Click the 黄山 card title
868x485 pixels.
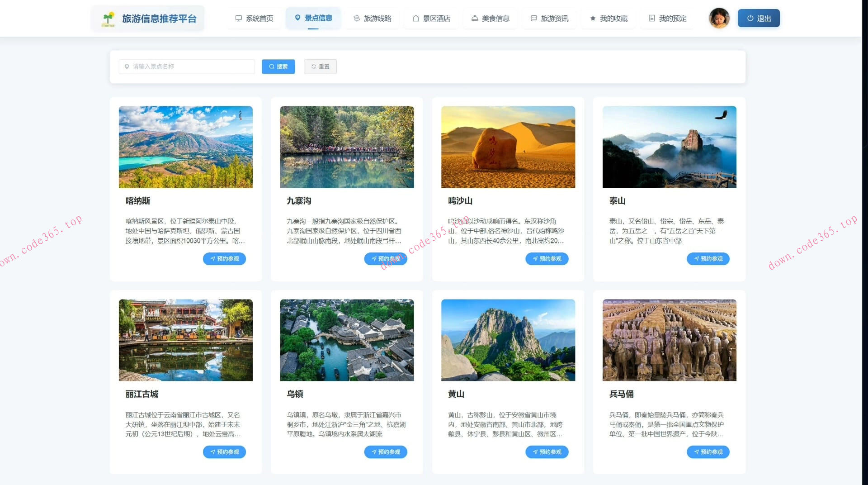(456, 394)
